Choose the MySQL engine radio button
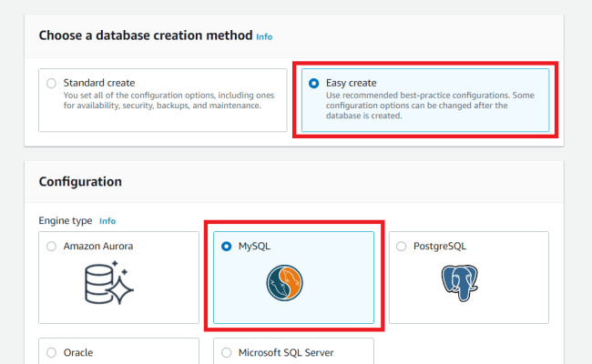 click(226, 247)
